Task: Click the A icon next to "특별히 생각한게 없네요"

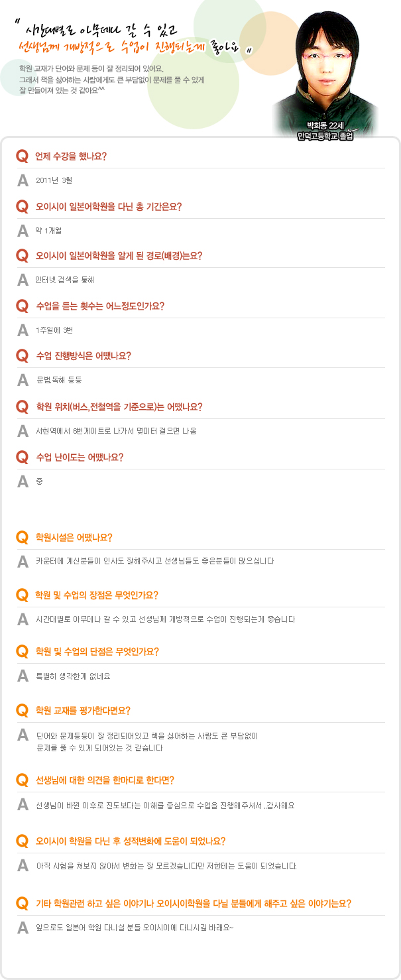Action: click(x=23, y=676)
